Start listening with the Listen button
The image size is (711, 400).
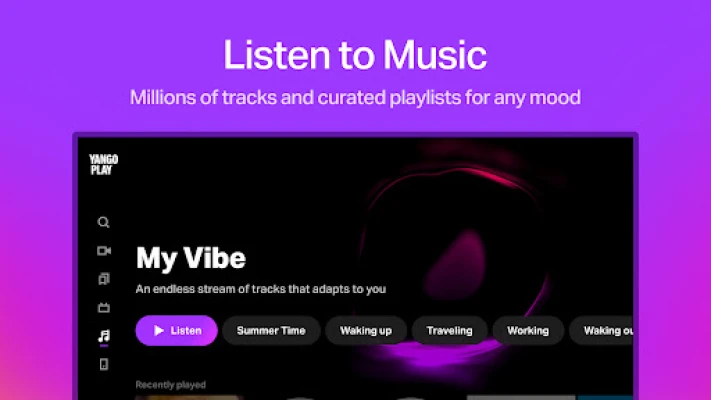click(176, 331)
